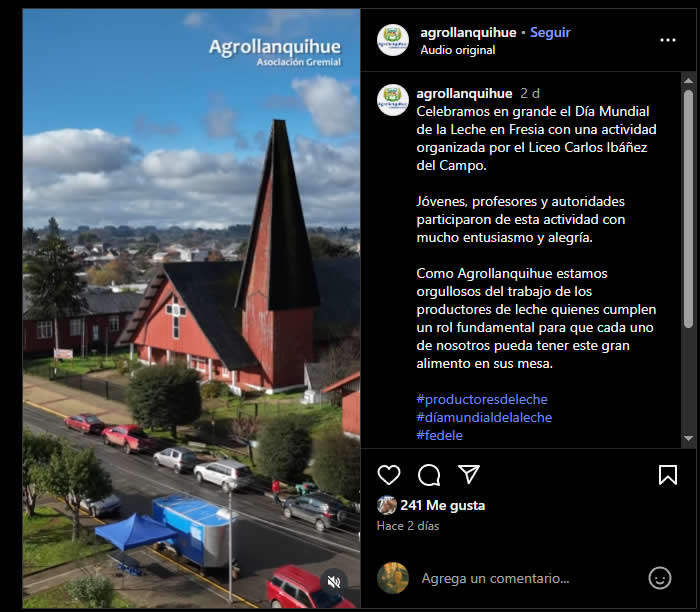This screenshot has height=612, width=700.
Task: Open hashtag #díamundialdelaleche
Action: (484, 417)
